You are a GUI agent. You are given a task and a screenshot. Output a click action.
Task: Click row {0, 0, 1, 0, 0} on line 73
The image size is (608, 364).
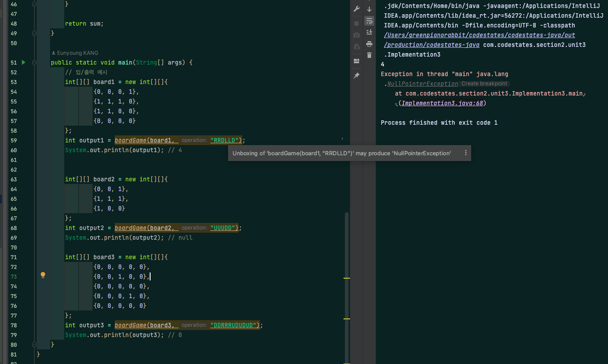[122, 276]
